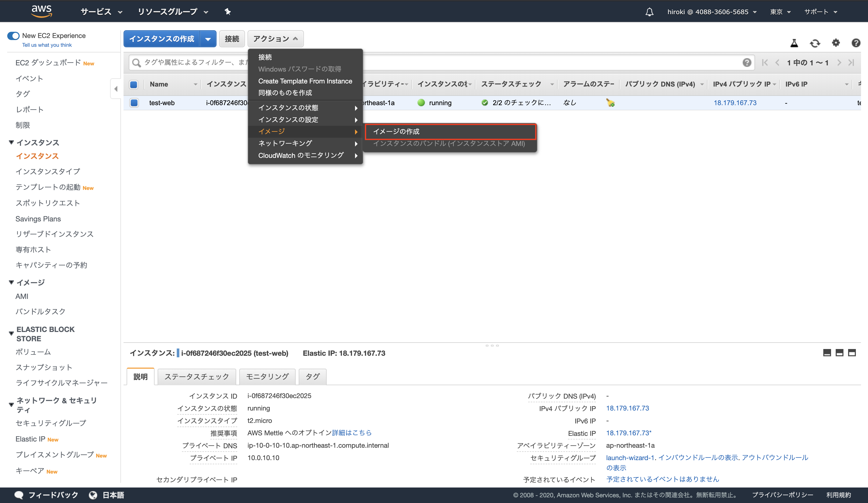Toggle the New EC2 Experience switch

(13, 35)
